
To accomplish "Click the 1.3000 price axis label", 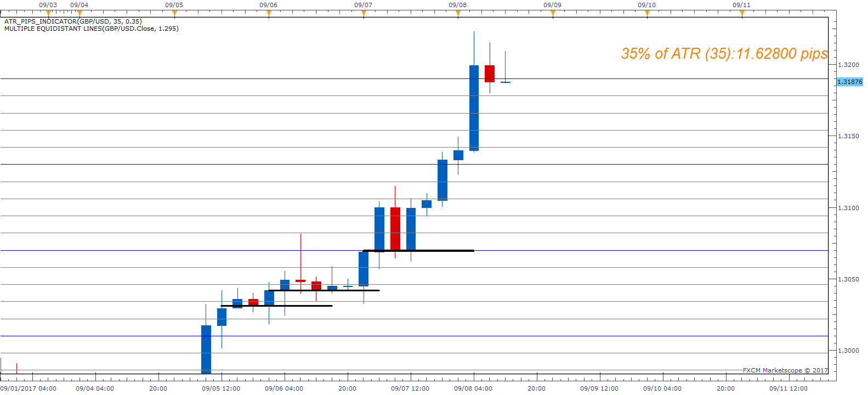I will pos(849,351).
